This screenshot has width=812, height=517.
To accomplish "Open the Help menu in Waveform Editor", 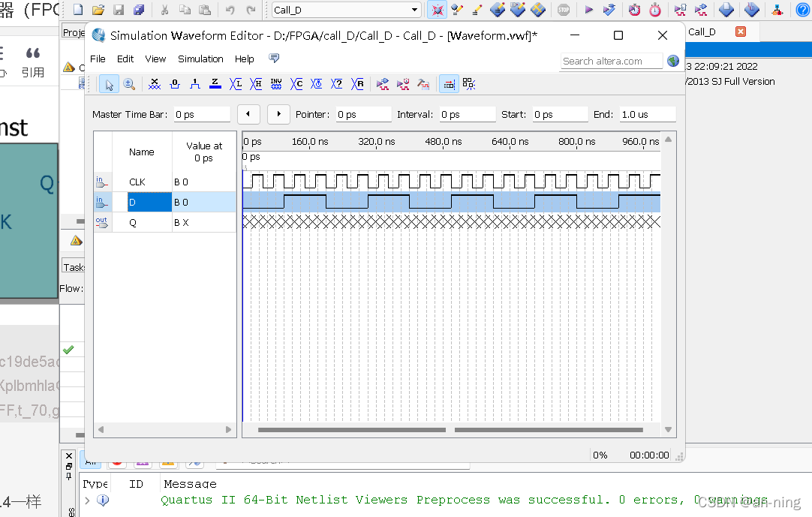I will point(245,59).
